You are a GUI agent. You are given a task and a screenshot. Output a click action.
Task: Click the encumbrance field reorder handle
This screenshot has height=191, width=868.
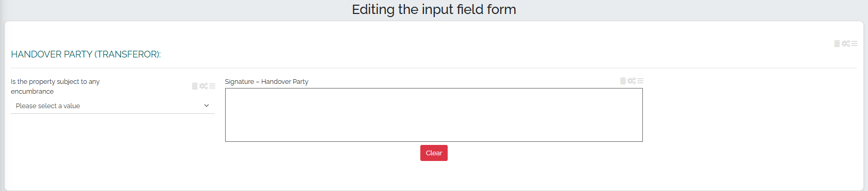click(x=212, y=86)
